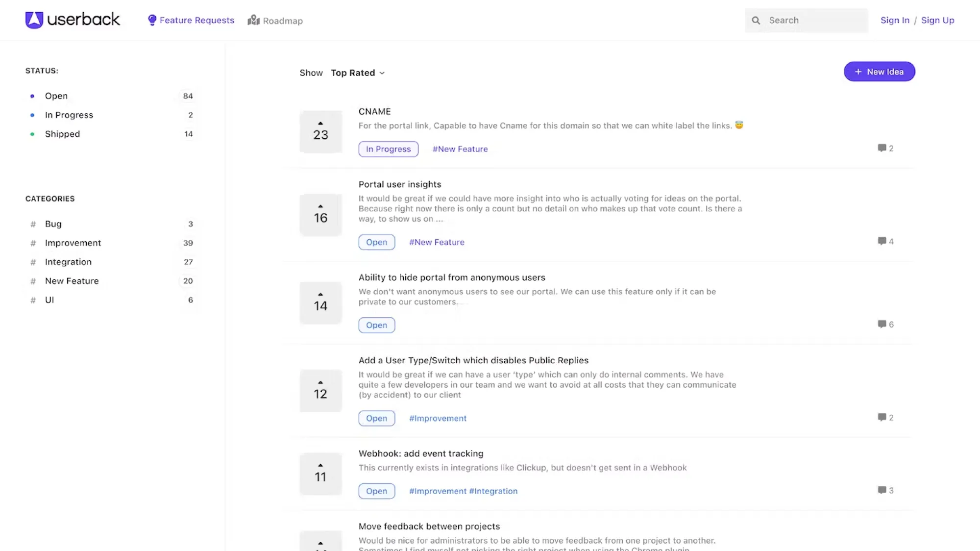Click the search magnifier icon
980x551 pixels.
click(x=756, y=20)
